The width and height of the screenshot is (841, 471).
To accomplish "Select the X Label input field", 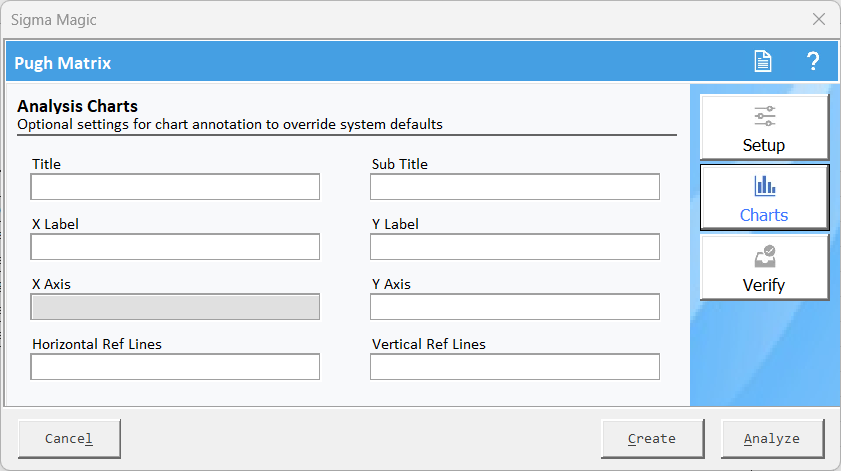I will (x=175, y=247).
